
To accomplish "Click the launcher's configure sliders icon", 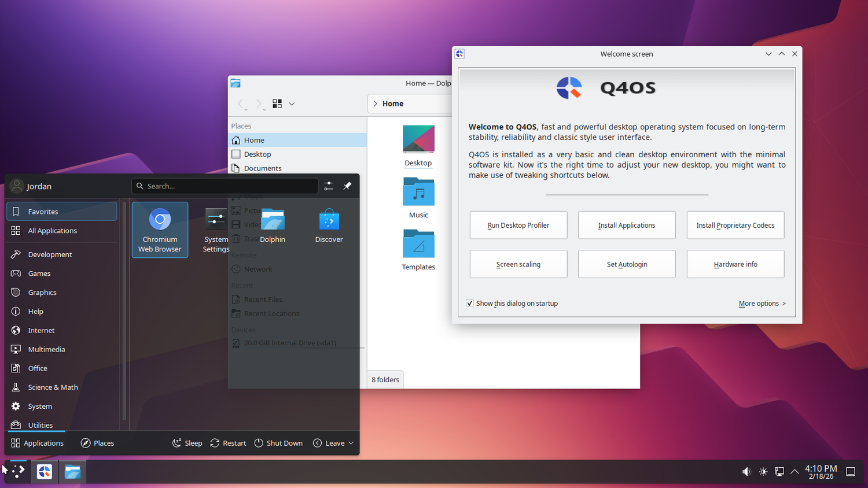I will (329, 186).
